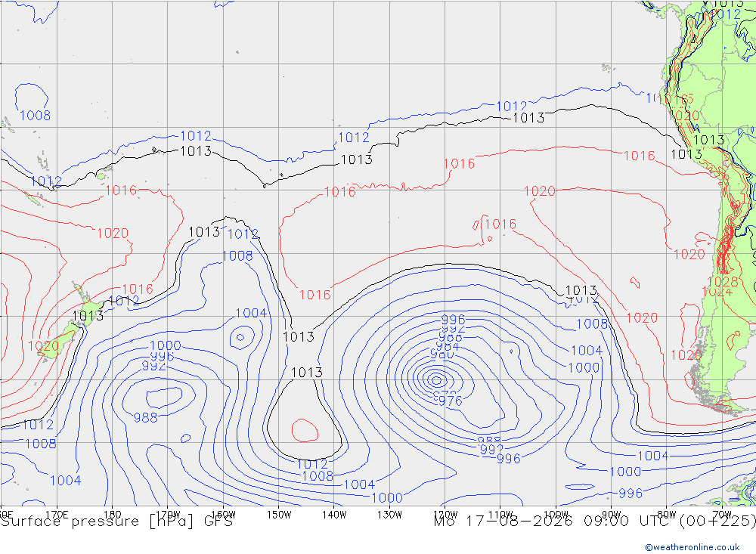Select the 1013 label inside the closed black loop
Viewport: 756px width, 554px height.
pos(307,372)
